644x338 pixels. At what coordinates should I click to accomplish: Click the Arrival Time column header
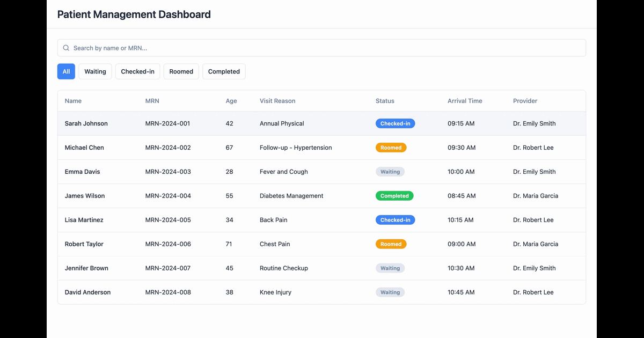pyautogui.click(x=465, y=101)
